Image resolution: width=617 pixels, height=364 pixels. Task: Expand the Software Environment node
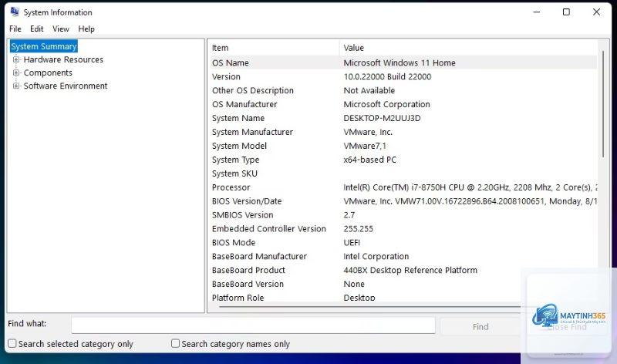tap(16, 86)
